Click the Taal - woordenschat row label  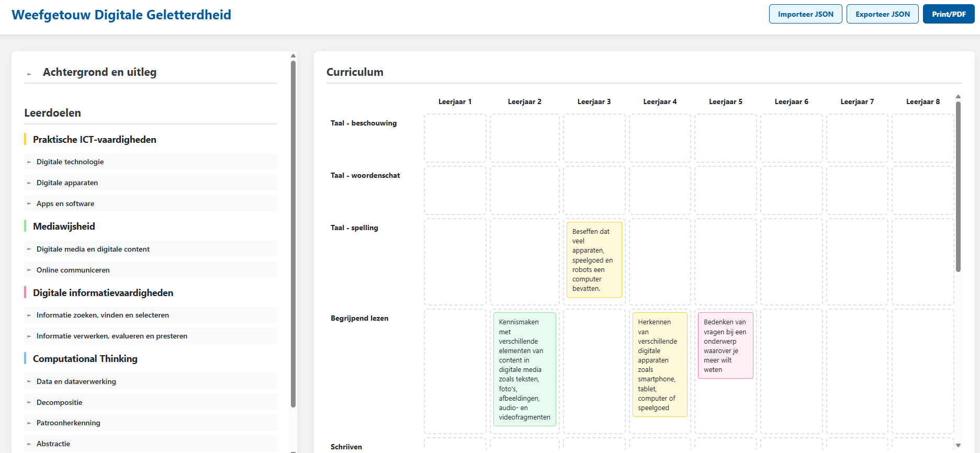coord(365,175)
